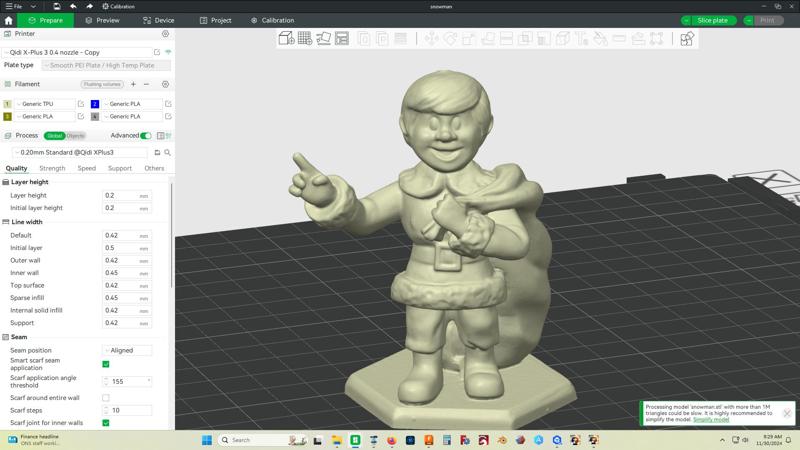
Task: Remove a filament with minus icon
Action: [146, 84]
